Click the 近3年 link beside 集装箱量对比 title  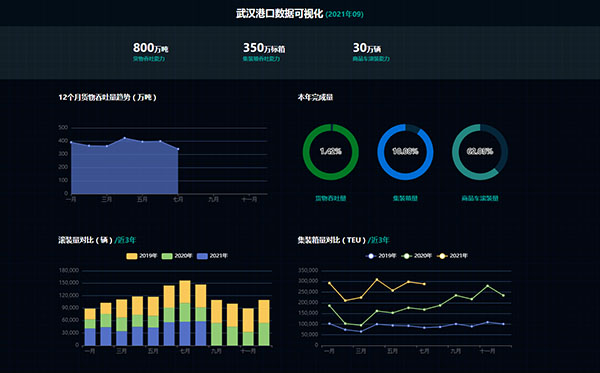[378, 240]
